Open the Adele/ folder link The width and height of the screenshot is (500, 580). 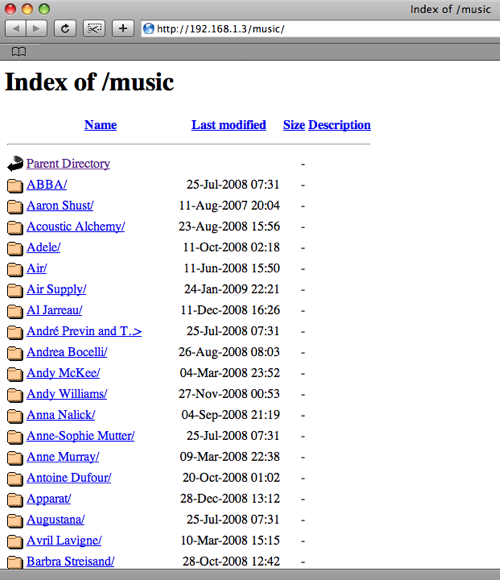pyautogui.click(x=43, y=247)
